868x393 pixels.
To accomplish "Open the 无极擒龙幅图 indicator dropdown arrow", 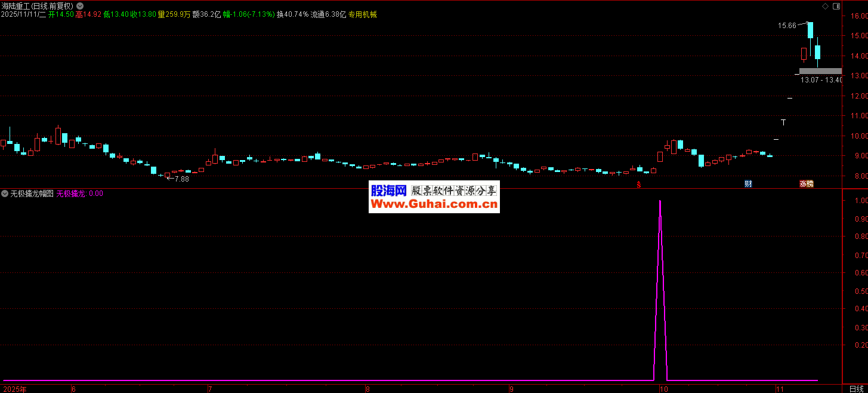I will click(5, 194).
